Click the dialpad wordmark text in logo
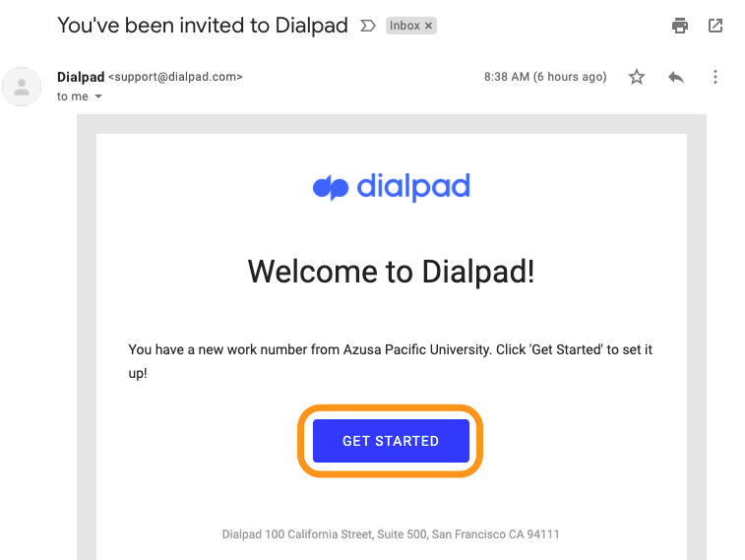 (x=413, y=187)
